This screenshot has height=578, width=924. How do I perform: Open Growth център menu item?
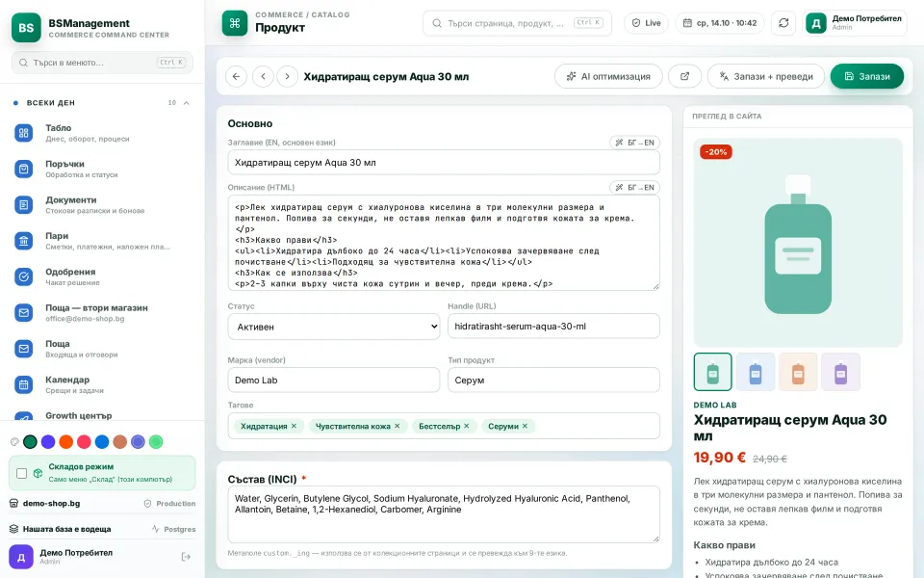click(103, 415)
